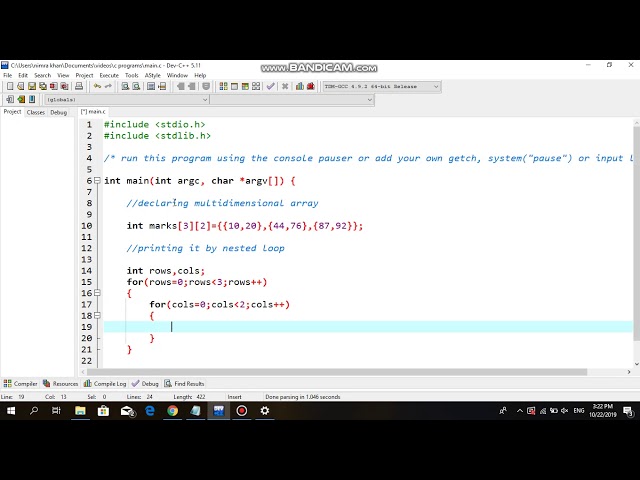Open the Compile Log bottom tab

tap(105, 384)
